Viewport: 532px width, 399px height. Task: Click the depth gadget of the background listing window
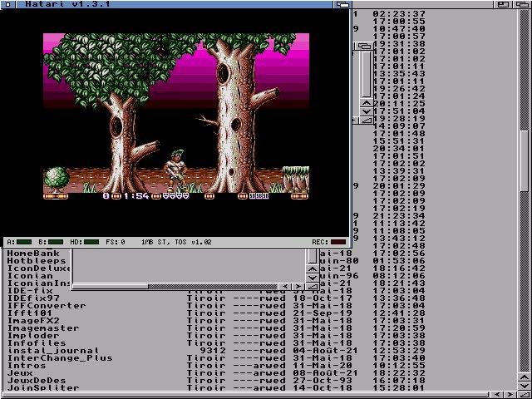coord(523,4)
